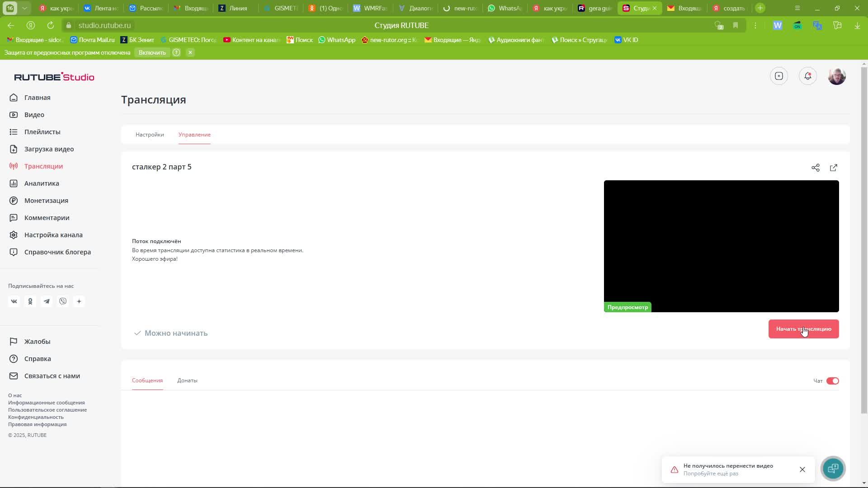Screen dimensions: 868x488
Task: Switch to the Донаты tab
Action: tap(187, 380)
